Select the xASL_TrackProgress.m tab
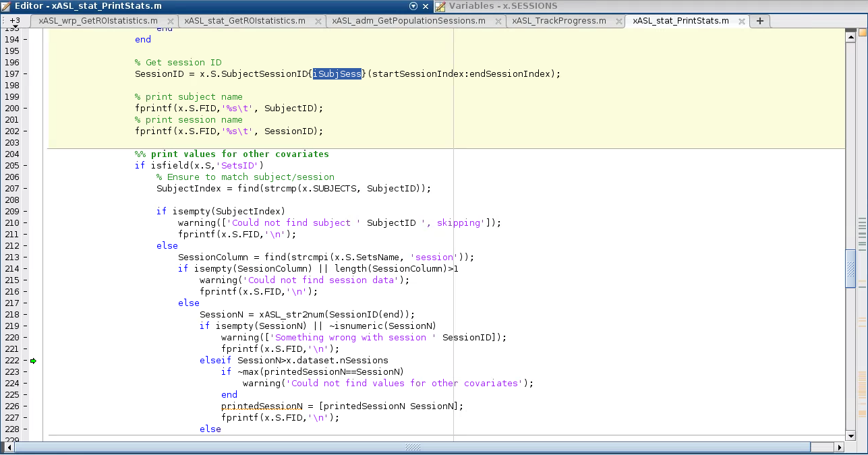 pyautogui.click(x=558, y=21)
